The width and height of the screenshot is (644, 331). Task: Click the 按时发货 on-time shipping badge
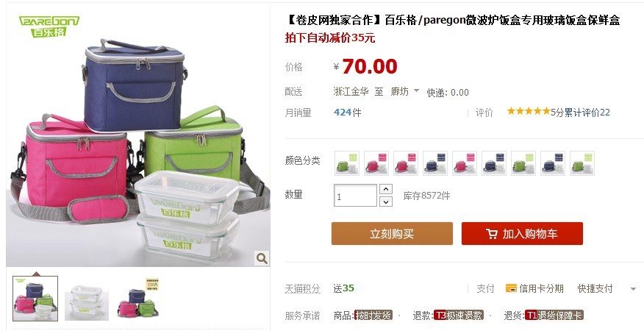point(373,316)
